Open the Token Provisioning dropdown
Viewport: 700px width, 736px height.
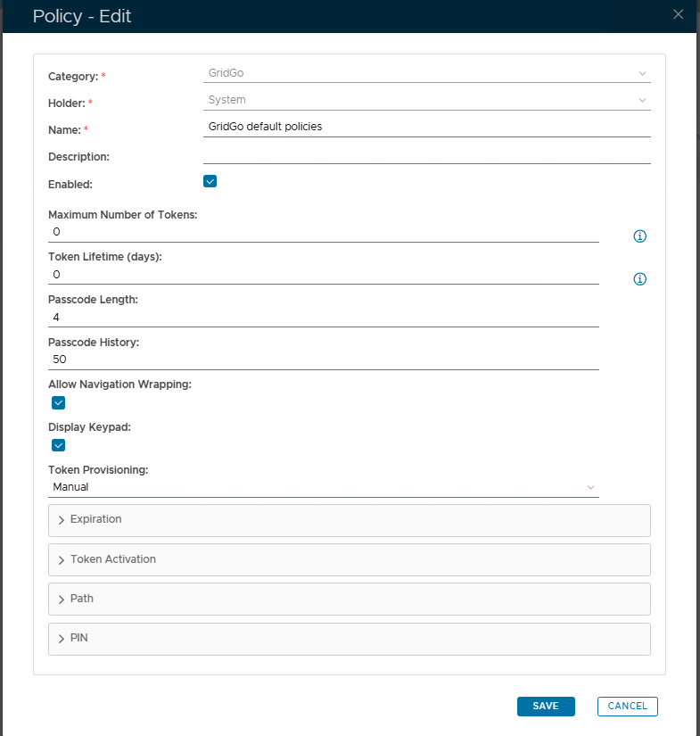pos(323,487)
